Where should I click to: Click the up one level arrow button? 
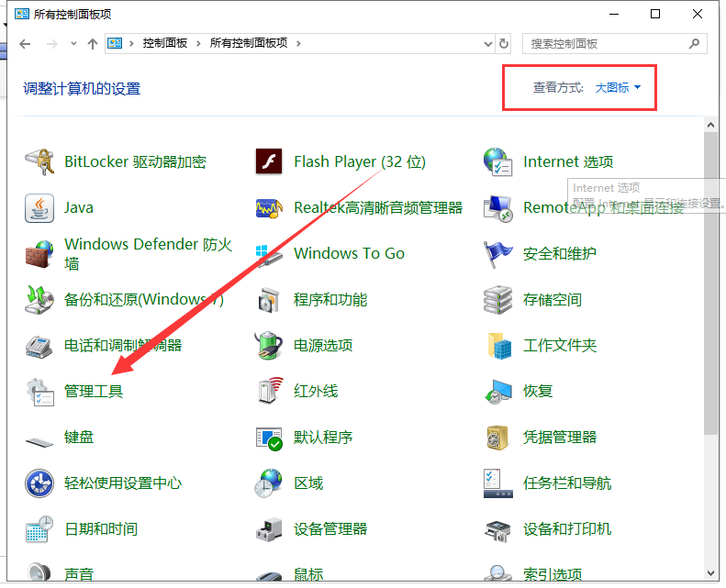[x=92, y=43]
